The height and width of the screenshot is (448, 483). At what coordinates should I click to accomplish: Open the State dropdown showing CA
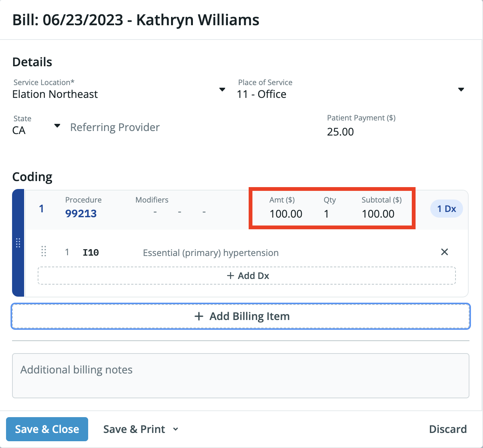[57, 126]
